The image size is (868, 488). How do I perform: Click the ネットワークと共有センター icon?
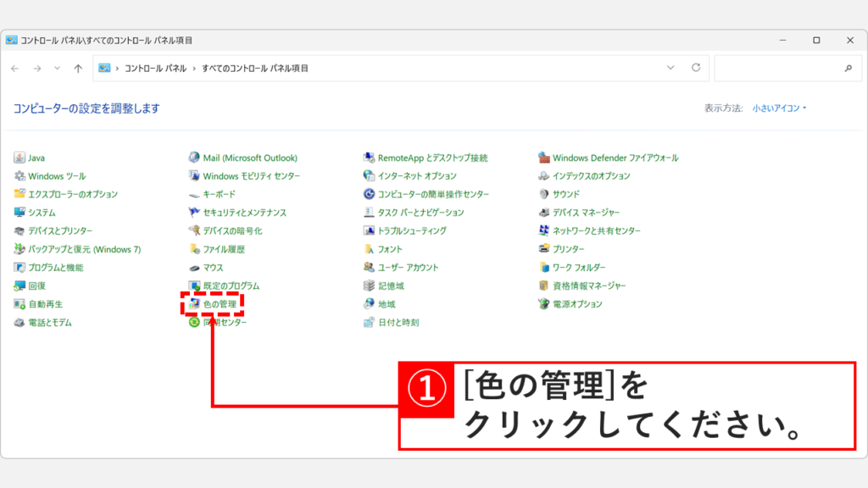[x=543, y=230]
